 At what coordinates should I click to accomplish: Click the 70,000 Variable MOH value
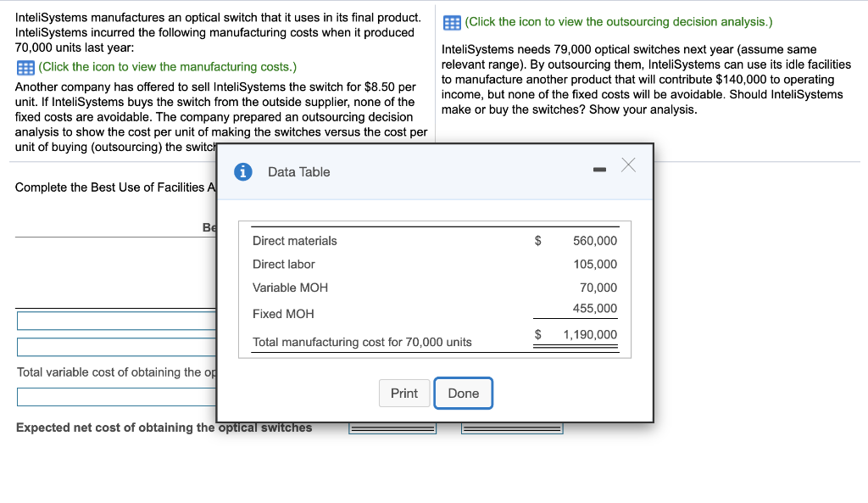coord(598,288)
